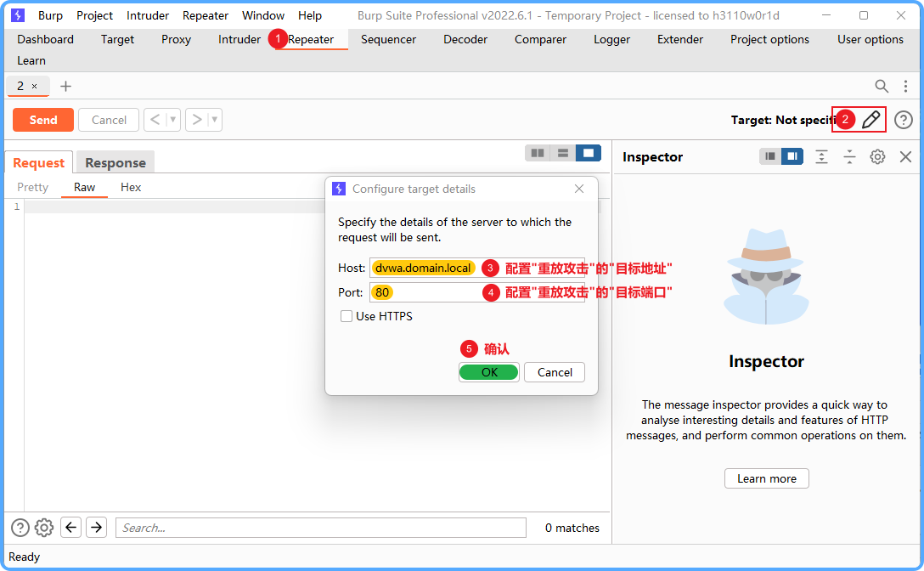Screen dimensions: 924x571
Task: Switch to the Comparer tab
Action: [540, 39]
